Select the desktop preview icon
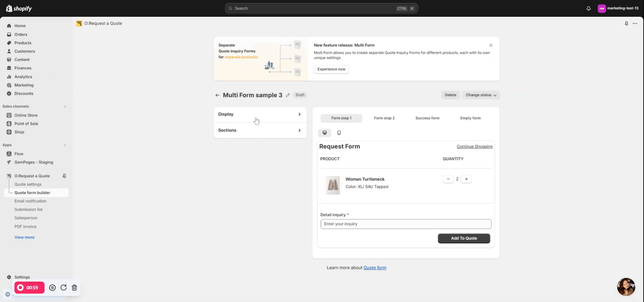 [x=324, y=133]
